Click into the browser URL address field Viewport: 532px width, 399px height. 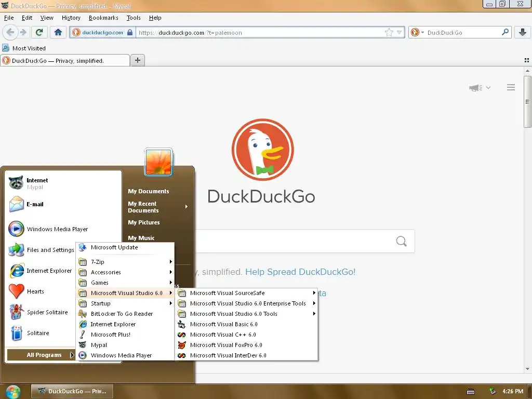(x=260, y=33)
